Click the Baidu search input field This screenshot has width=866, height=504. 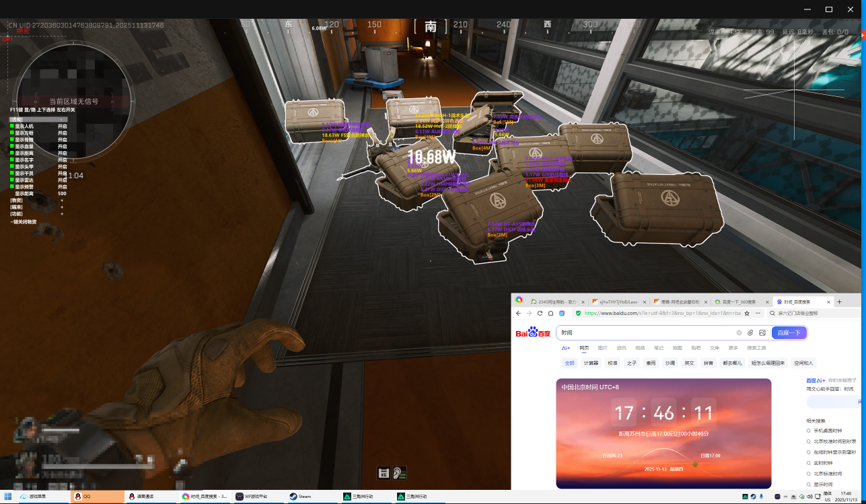click(646, 332)
